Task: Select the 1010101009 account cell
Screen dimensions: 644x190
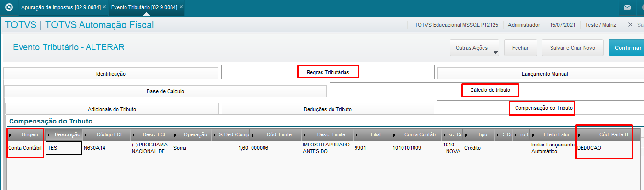Action: 416,148
